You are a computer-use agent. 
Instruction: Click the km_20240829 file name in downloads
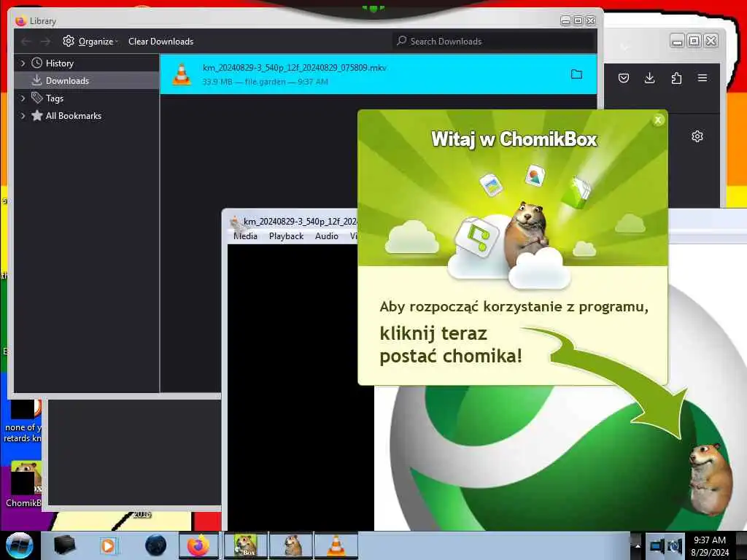[295, 68]
